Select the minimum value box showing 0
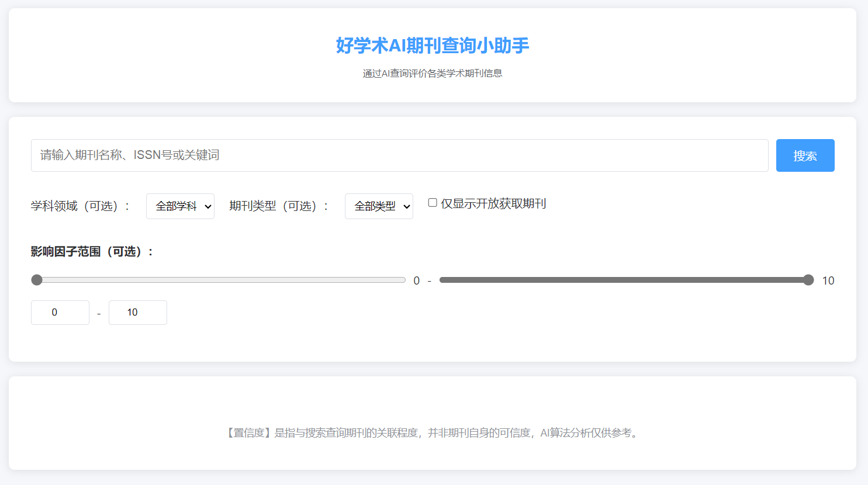The width and height of the screenshot is (868, 485). (x=60, y=313)
